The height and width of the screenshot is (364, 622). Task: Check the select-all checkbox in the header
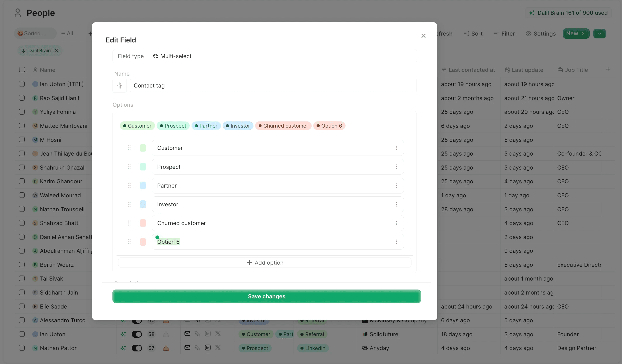pyautogui.click(x=22, y=70)
